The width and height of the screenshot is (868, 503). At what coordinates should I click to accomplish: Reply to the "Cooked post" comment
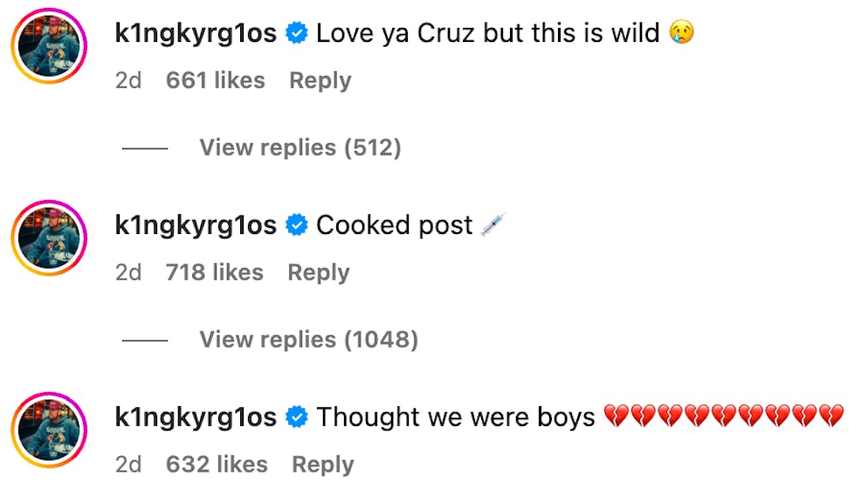(x=319, y=272)
